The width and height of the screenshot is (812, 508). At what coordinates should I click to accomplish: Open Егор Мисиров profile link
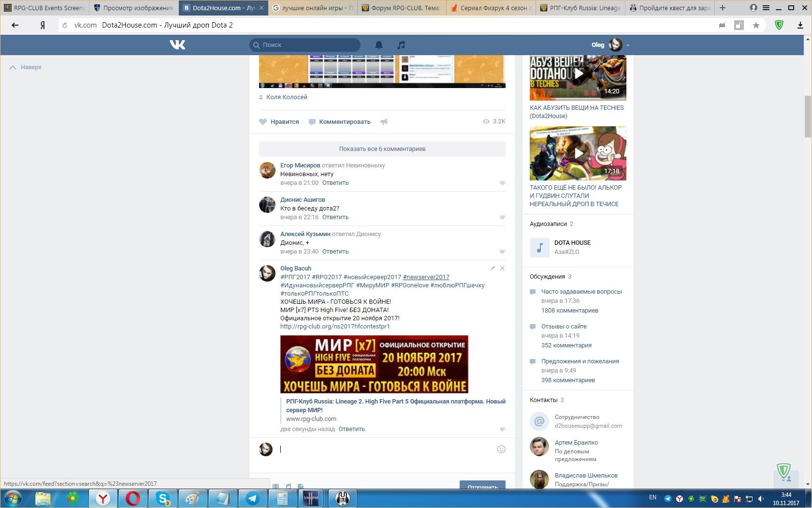[x=300, y=165]
